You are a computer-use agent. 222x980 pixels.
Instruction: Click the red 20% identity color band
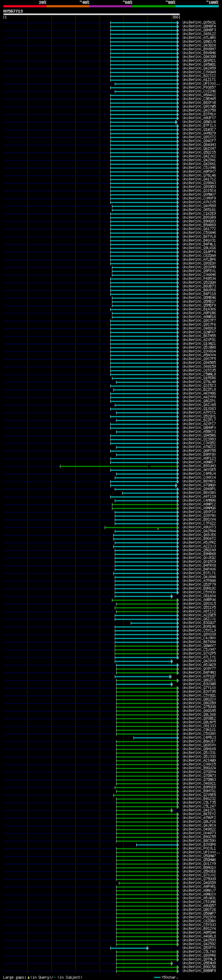pos(25,7)
